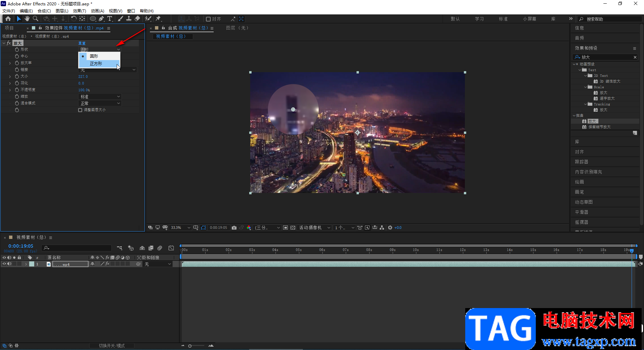Select the Hand tool in toolbar
The height and width of the screenshot is (350, 644).
coord(27,19)
